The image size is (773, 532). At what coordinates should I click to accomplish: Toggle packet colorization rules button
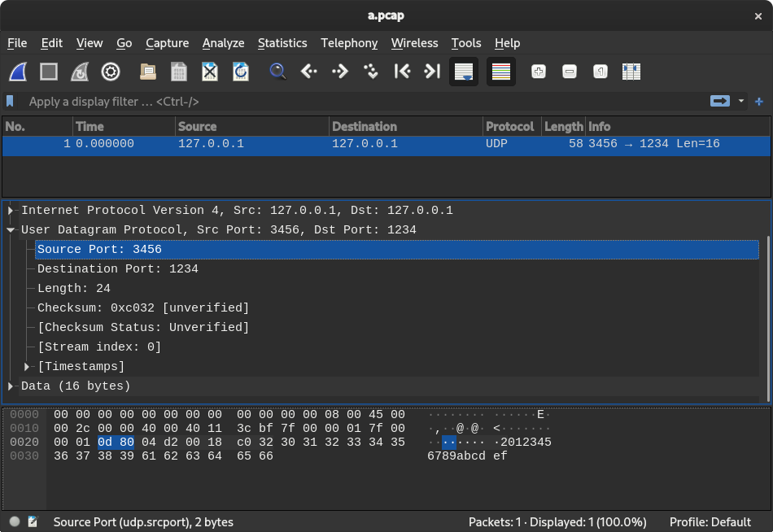[501, 72]
